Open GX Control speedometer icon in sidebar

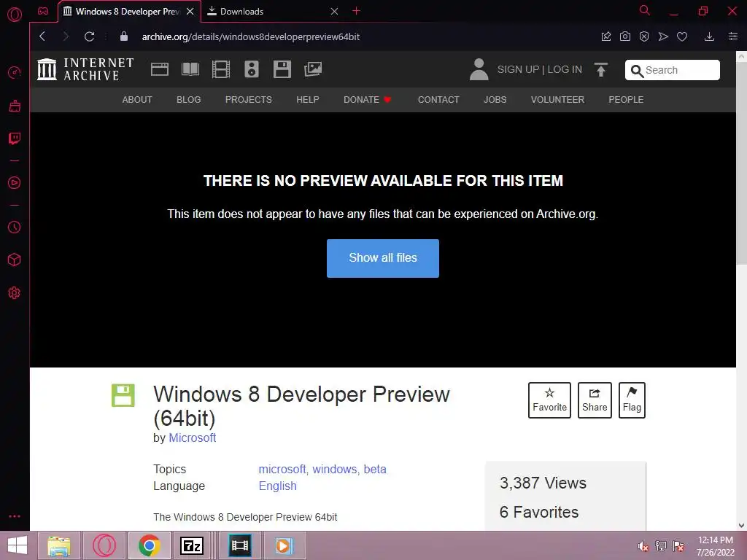pos(15,72)
